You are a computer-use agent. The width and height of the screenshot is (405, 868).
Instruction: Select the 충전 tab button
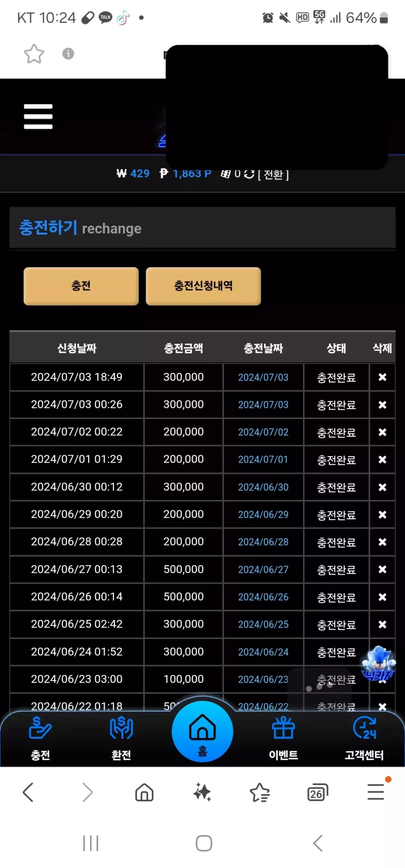81,286
